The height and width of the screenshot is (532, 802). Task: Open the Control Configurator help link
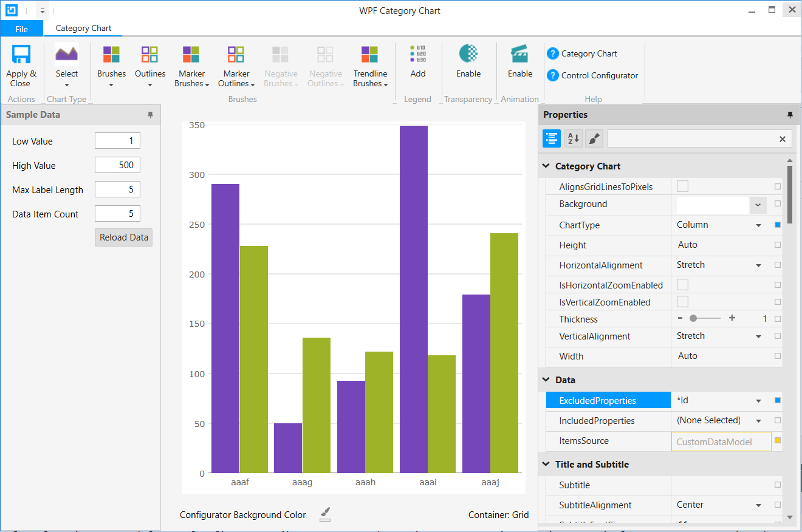599,75
